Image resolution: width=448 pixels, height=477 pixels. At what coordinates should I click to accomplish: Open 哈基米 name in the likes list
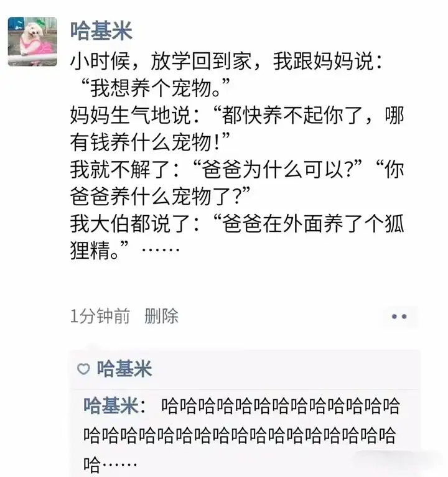124,369
